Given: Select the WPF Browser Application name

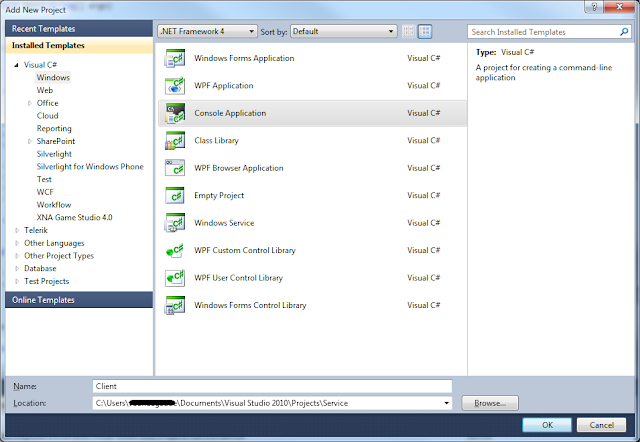Looking at the screenshot, I should tap(239, 168).
